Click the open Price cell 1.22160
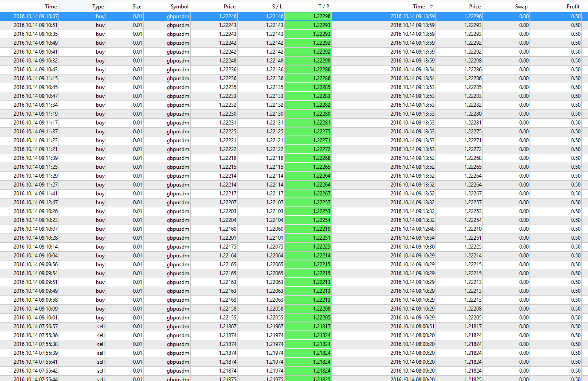588x381 pixels. (227, 229)
